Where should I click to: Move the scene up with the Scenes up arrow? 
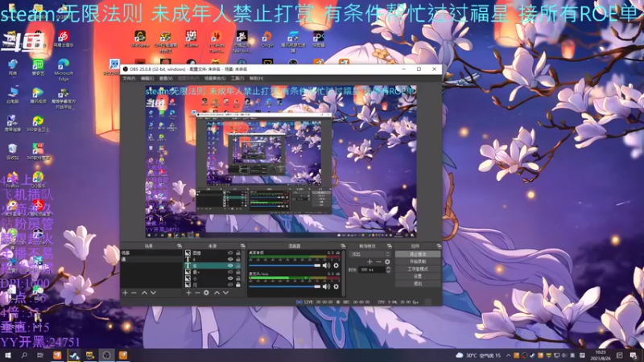144,293
